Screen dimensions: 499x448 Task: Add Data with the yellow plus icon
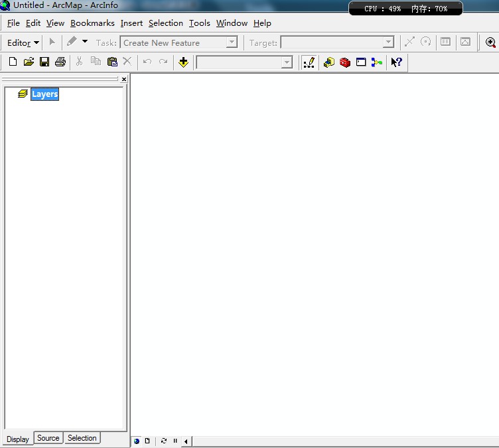(x=183, y=62)
